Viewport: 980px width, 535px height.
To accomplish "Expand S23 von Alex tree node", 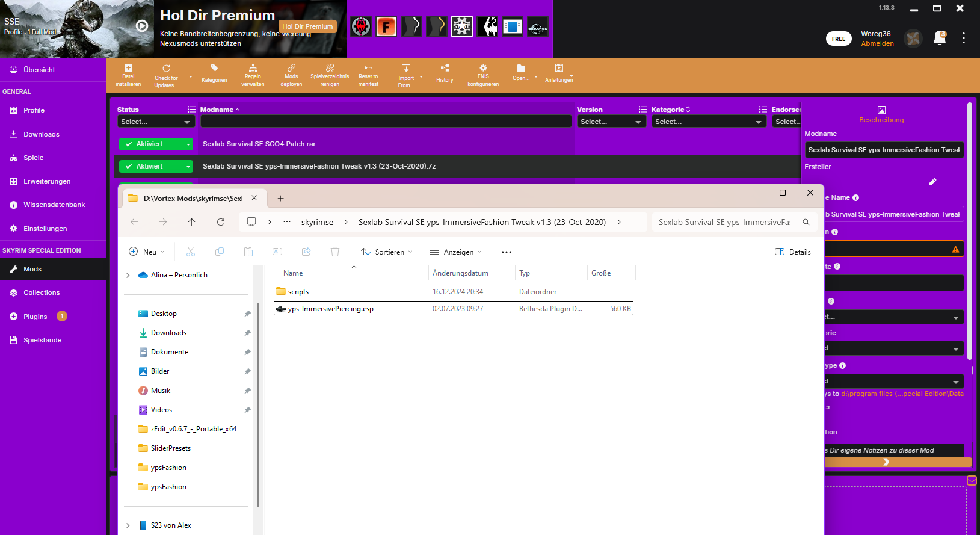I will coord(128,525).
